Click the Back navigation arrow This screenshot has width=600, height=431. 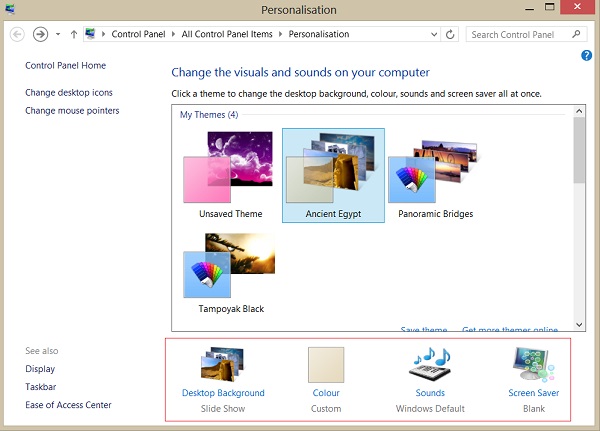[17, 34]
